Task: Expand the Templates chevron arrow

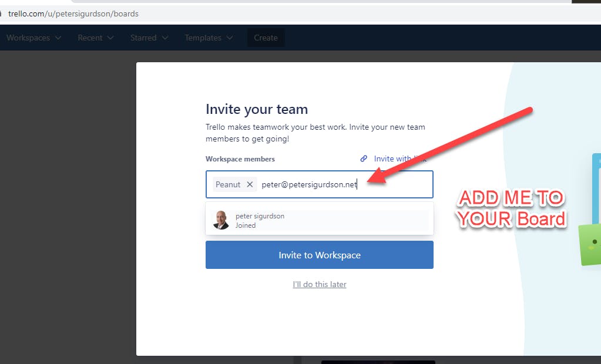Action: (x=230, y=38)
